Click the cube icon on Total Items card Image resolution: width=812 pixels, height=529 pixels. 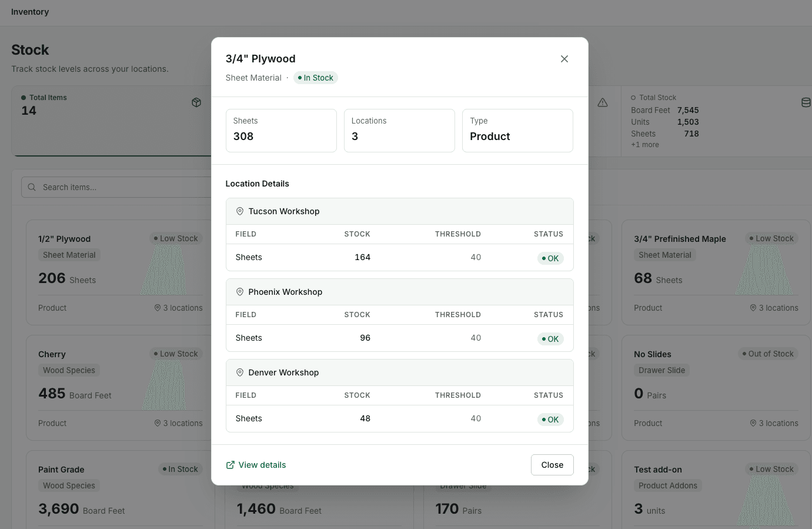(196, 102)
